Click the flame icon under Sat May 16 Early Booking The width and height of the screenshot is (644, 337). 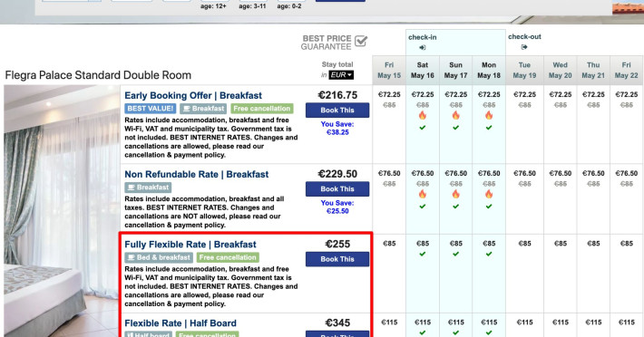[423, 115]
